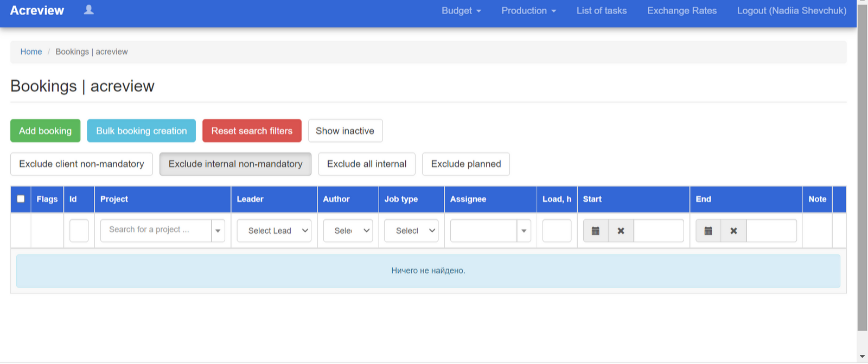Tick the select-all checkbox in the table header
This screenshot has height=364, width=868.
tap(21, 199)
